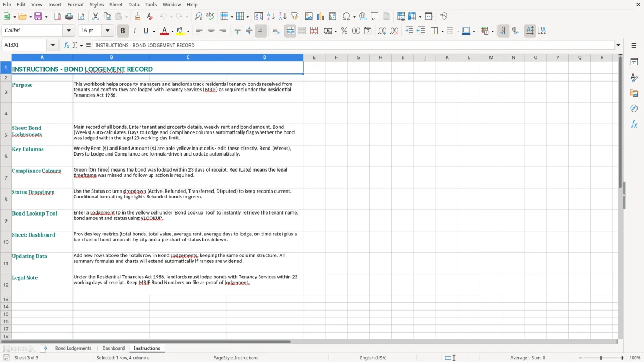The height and width of the screenshot is (362, 644).
Task: Open sidebar Functions fx icon
Action: (634, 124)
